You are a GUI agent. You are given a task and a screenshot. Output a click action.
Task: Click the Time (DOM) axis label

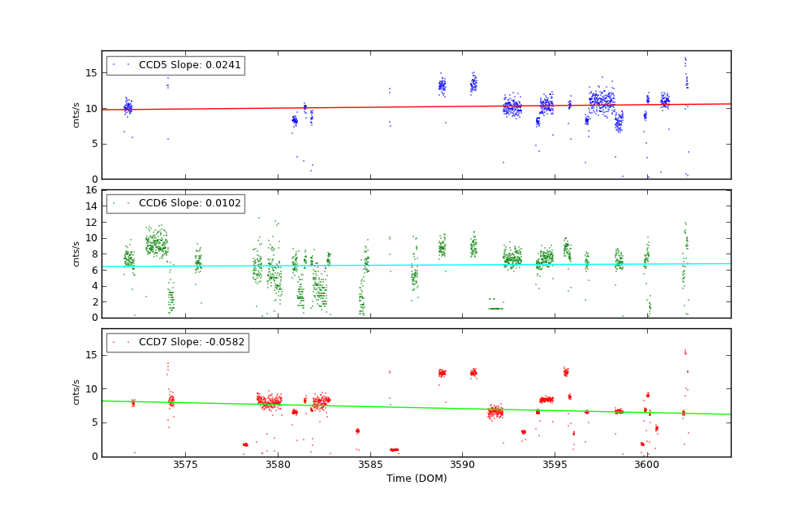tap(416, 479)
